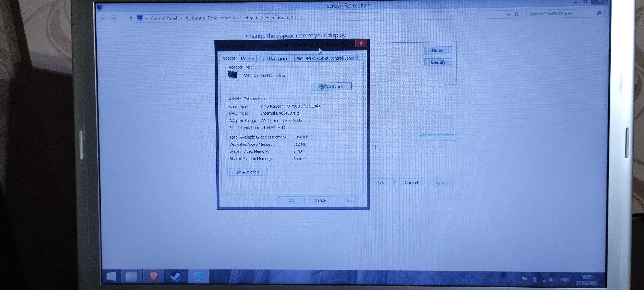The image size is (644, 290).
Task: Switch to the Adapter tab
Action: (x=229, y=58)
